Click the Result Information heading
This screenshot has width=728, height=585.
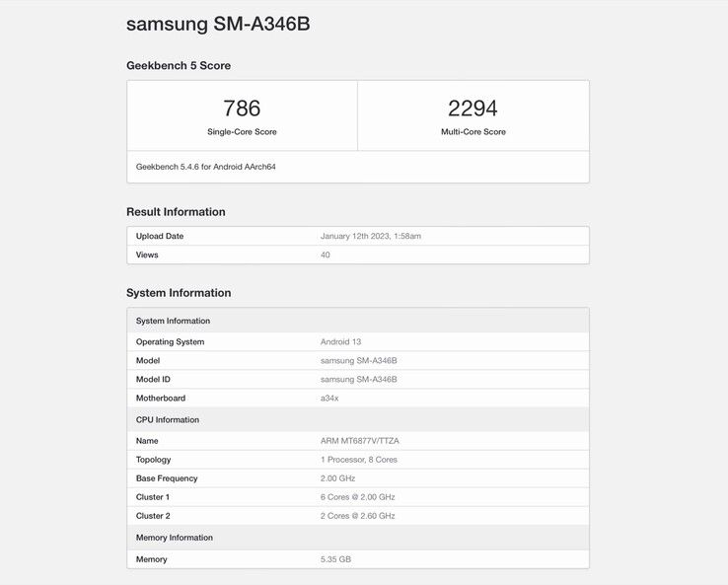click(x=176, y=212)
